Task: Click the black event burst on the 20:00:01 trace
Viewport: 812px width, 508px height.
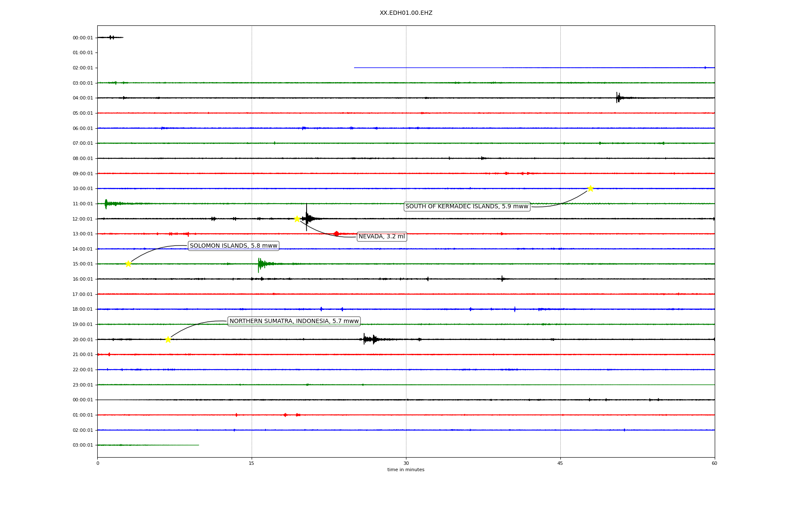Action: point(369,339)
